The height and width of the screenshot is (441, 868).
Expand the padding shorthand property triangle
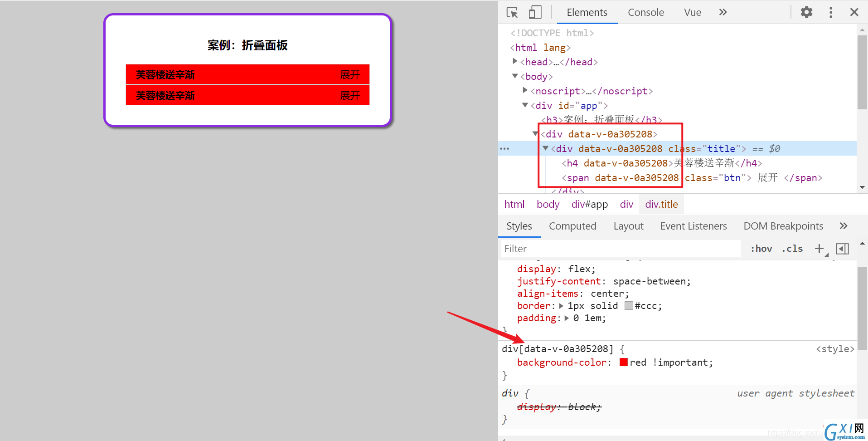[567, 318]
